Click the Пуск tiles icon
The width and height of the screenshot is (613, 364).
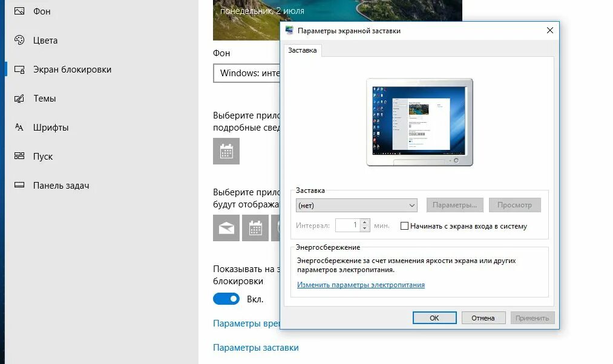(19, 156)
